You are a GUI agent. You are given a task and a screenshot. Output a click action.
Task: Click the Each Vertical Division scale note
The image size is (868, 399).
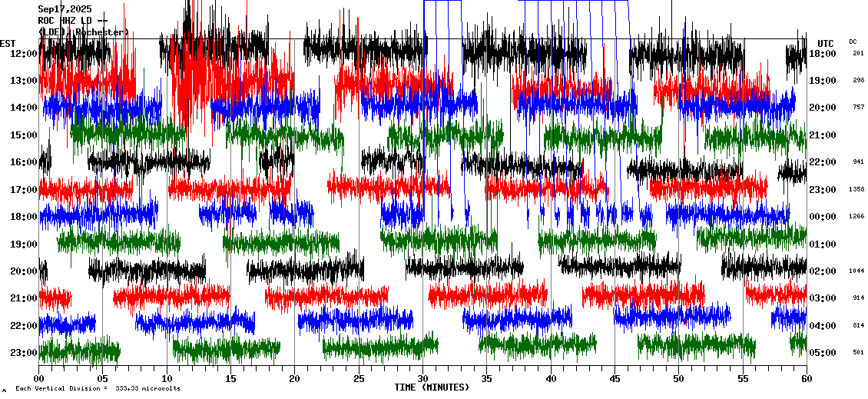tap(98, 389)
